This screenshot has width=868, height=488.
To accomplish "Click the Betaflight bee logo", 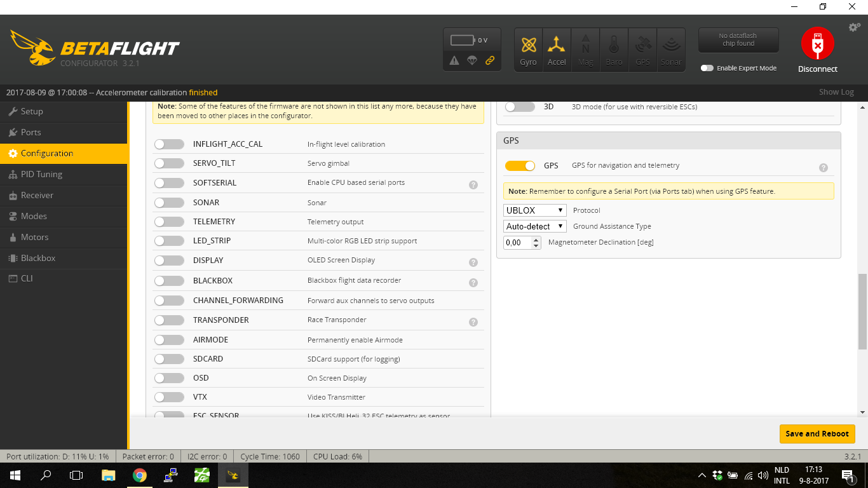I will tap(32, 48).
